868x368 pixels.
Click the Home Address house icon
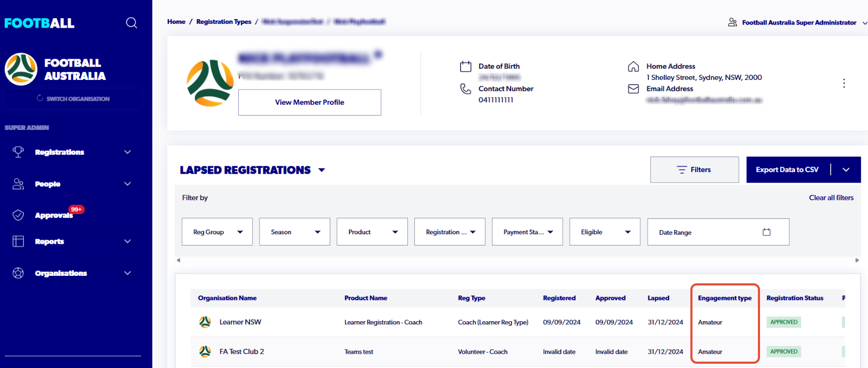(633, 67)
